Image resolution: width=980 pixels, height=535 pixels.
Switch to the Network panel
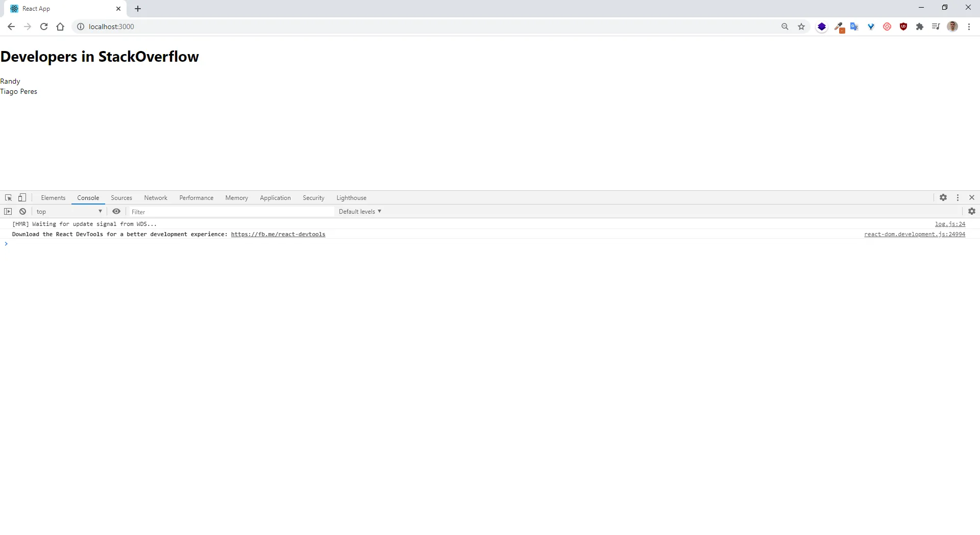(156, 198)
